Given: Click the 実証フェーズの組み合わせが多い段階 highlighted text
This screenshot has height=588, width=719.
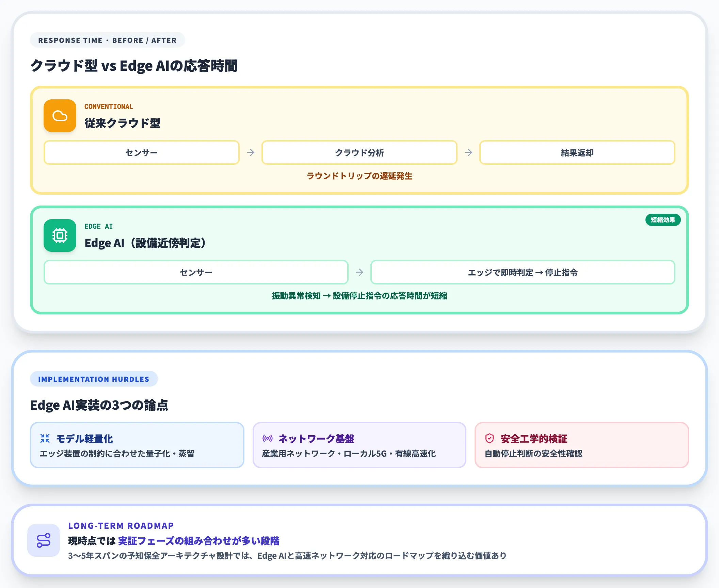Looking at the screenshot, I should [199, 541].
